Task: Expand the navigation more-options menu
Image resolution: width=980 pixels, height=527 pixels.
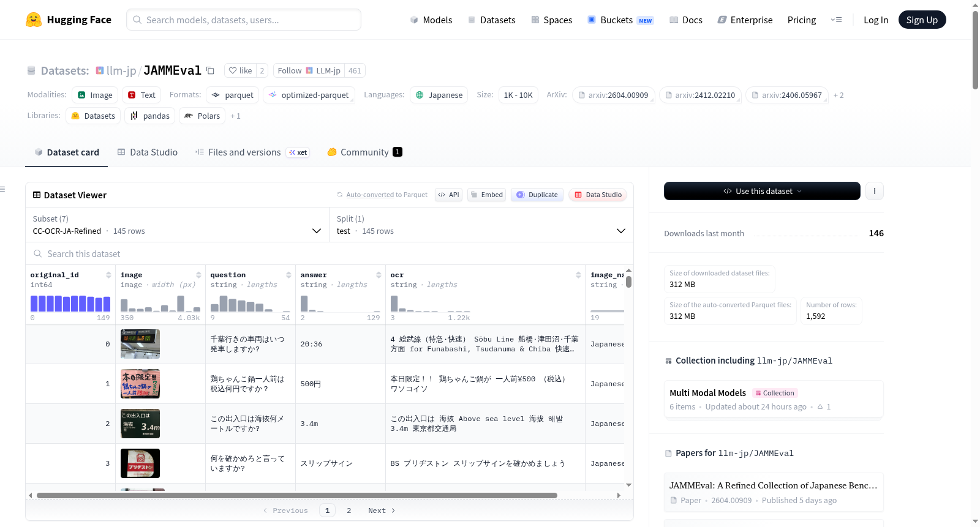Action: click(836, 20)
